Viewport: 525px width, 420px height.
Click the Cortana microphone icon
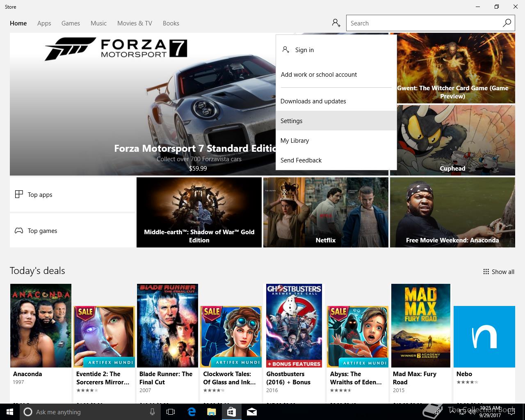[152, 412]
